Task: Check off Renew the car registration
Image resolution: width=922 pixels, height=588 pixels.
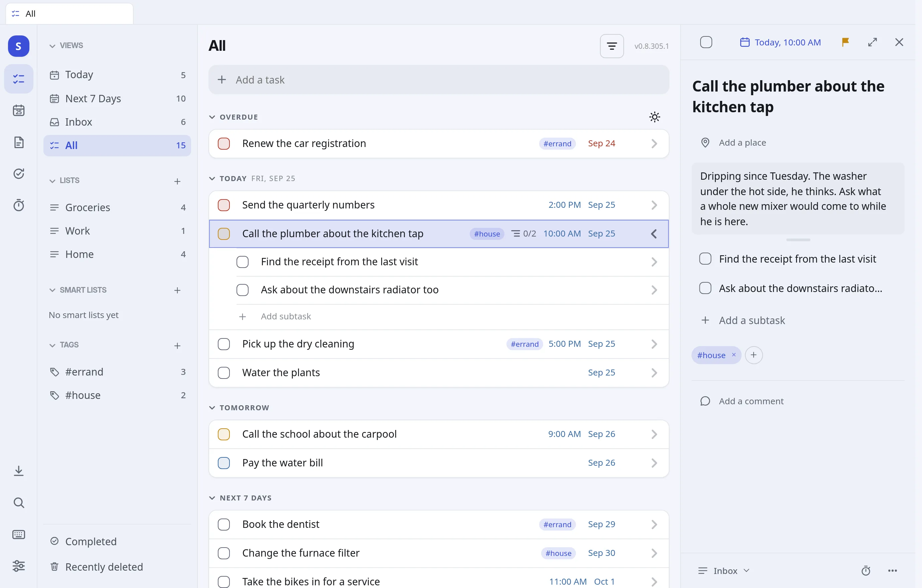Action: point(223,144)
